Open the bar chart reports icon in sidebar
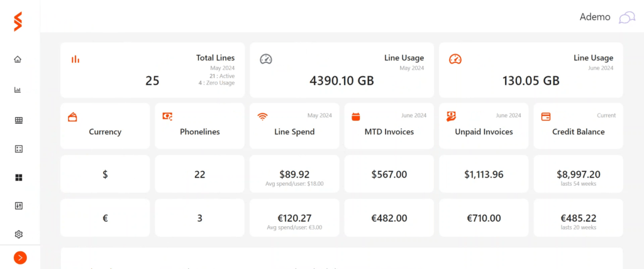The width and height of the screenshot is (644, 269). 18,89
